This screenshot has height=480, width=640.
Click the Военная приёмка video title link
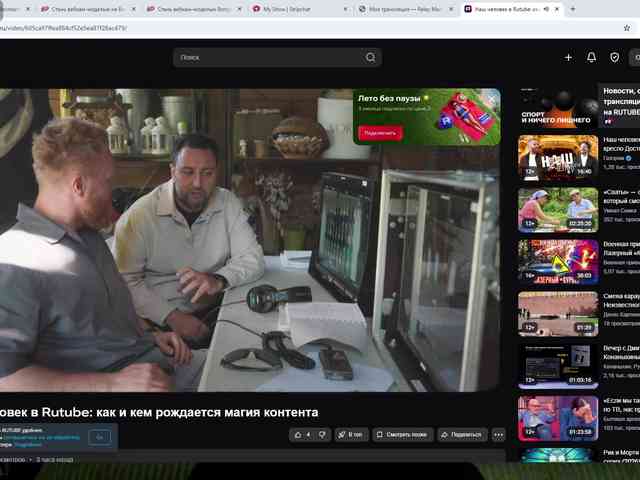621,248
